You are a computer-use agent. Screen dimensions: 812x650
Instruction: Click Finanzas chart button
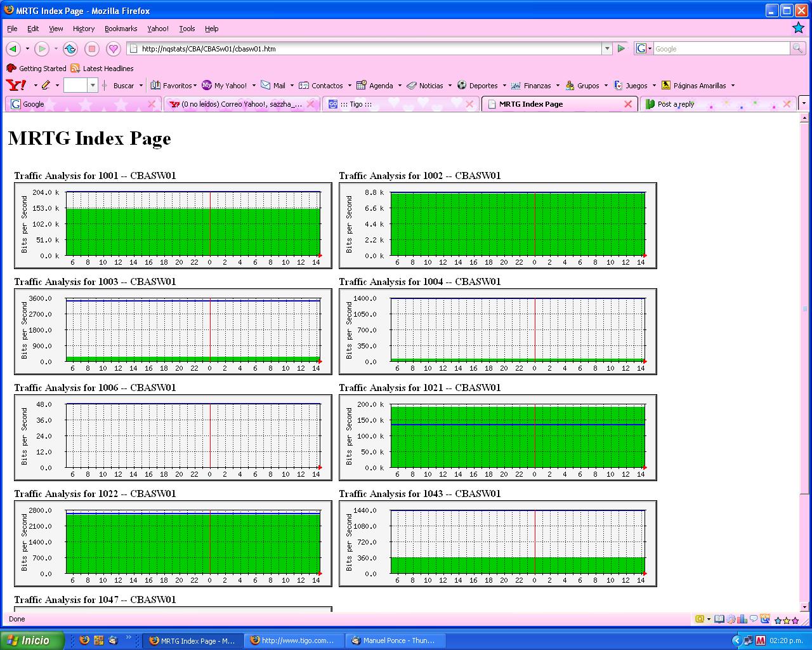531,86
